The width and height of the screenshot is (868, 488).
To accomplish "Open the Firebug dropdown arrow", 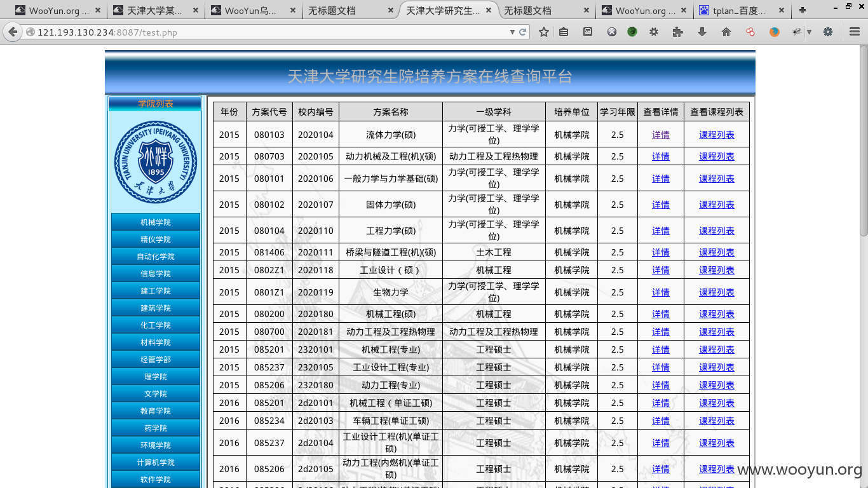I will (x=809, y=32).
